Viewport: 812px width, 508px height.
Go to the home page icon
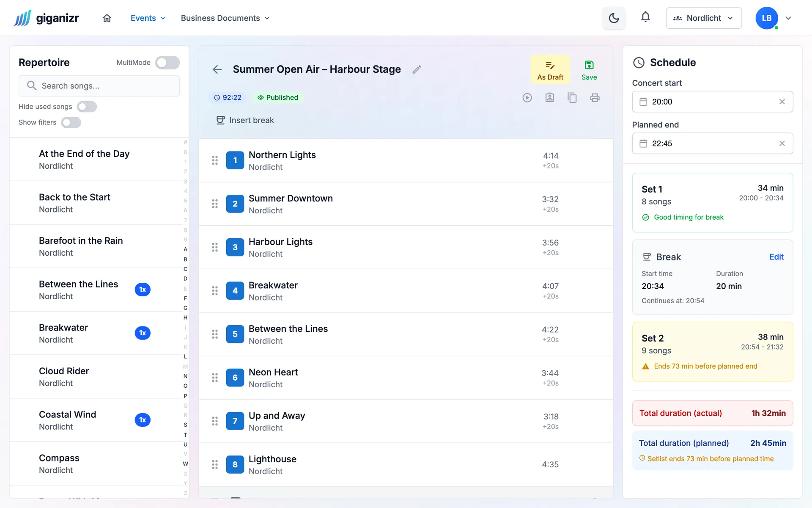107,18
